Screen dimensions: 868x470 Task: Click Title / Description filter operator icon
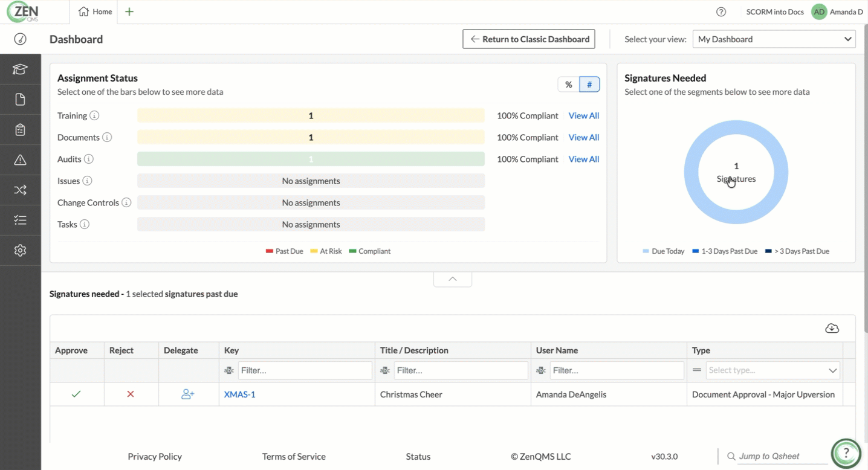pos(385,370)
